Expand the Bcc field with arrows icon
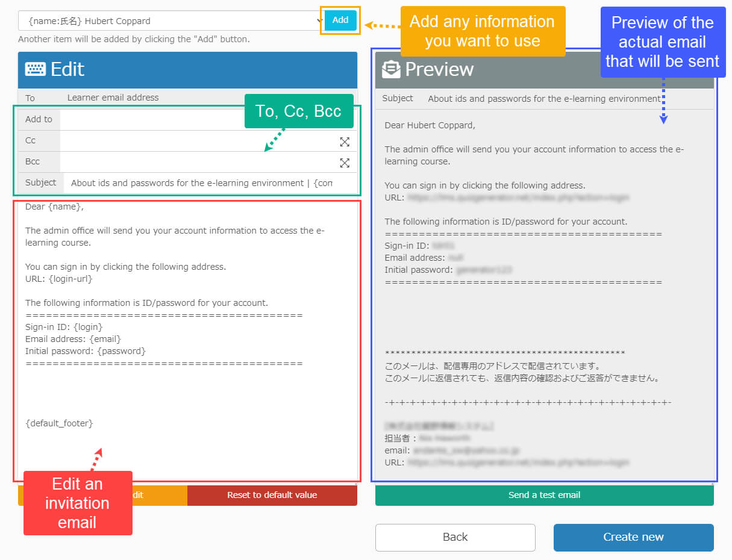The image size is (732, 560). [344, 163]
